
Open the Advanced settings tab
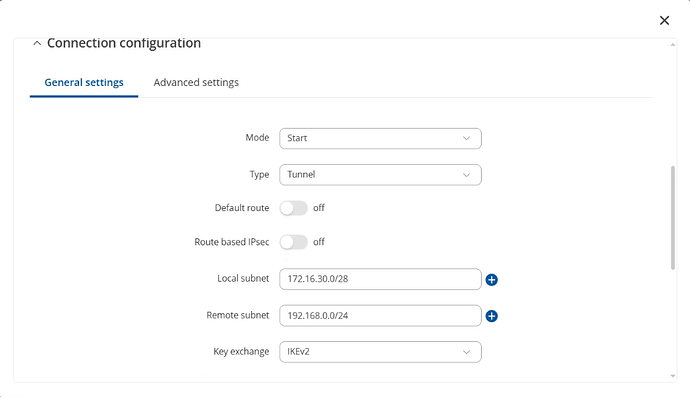pyautogui.click(x=196, y=82)
